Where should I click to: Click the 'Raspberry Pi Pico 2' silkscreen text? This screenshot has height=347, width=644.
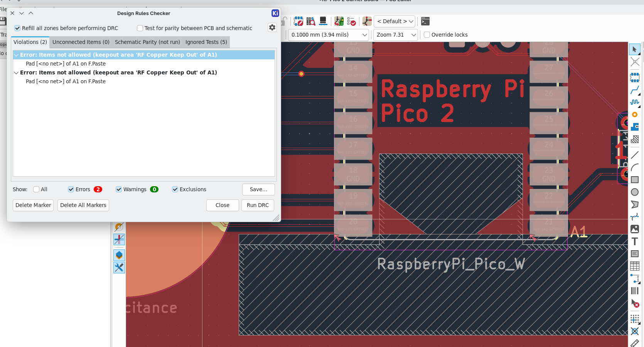point(453,101)
